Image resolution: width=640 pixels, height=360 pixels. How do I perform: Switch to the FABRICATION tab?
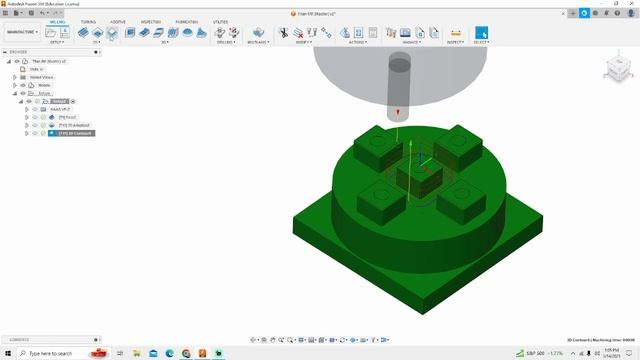pyautogui.click(x=187, y=22)
